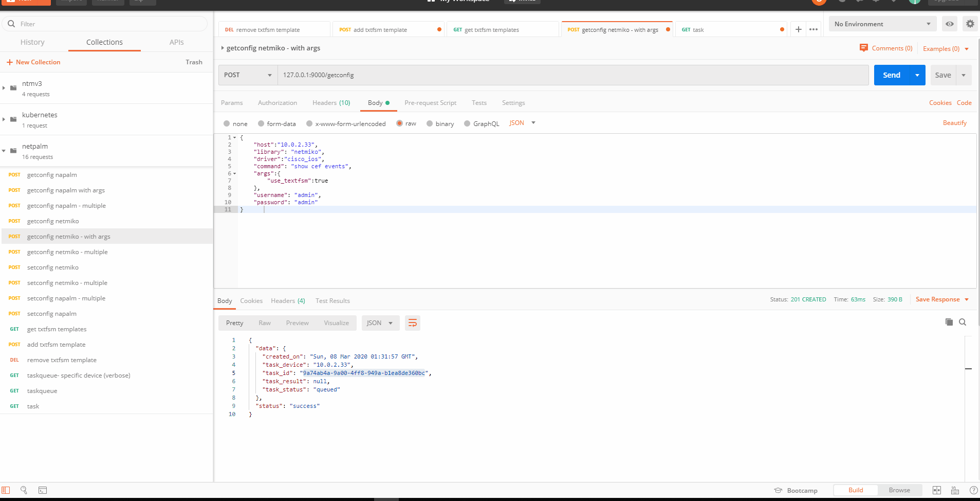The height and width of the screenshot is (501, 980).
Task: Open the help question mark icon
Action: (x=973, y=490)
